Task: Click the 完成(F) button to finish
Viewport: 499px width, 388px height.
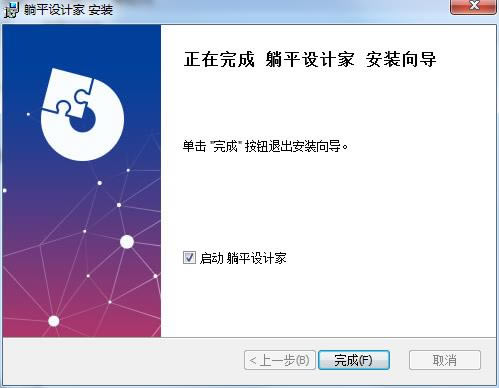Action: tap(354, 360)
